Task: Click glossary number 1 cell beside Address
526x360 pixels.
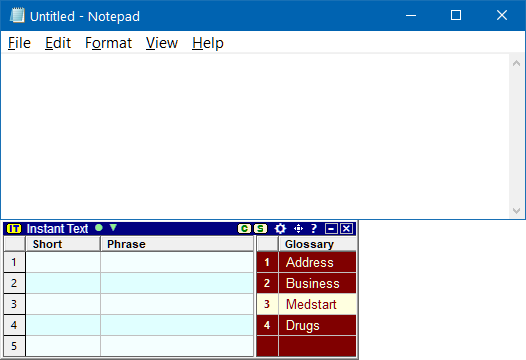Action: (x=267, y=262)
